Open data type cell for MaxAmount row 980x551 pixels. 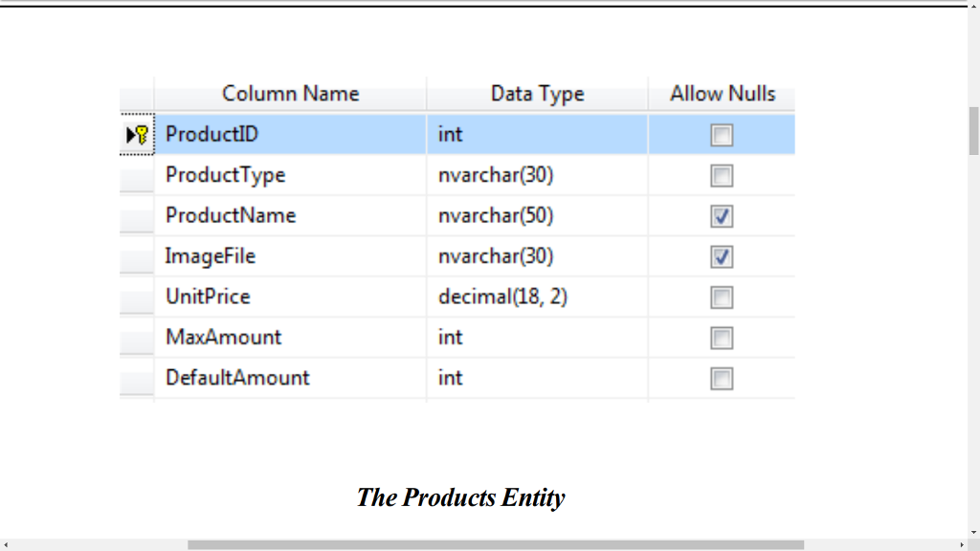[x=537, y=338]
